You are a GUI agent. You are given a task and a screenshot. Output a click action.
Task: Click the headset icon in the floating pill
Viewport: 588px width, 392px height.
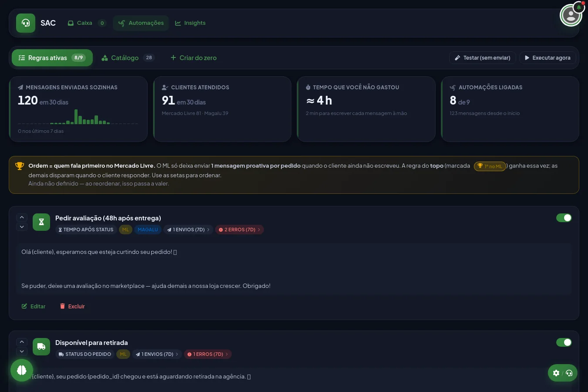click(569, 373)
